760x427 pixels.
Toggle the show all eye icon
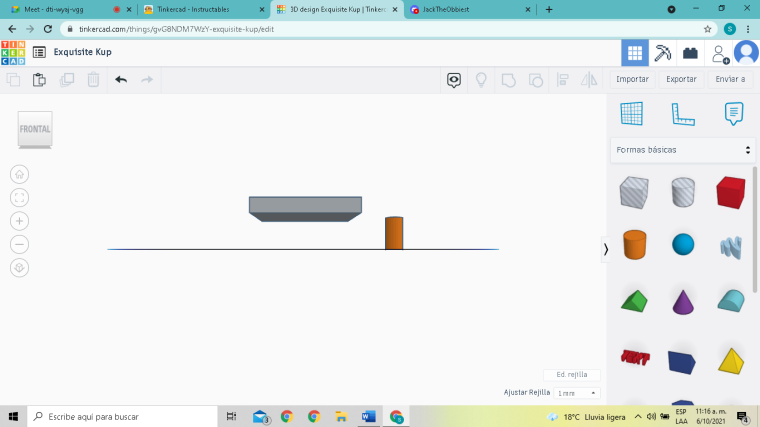(x=454, y=80)
